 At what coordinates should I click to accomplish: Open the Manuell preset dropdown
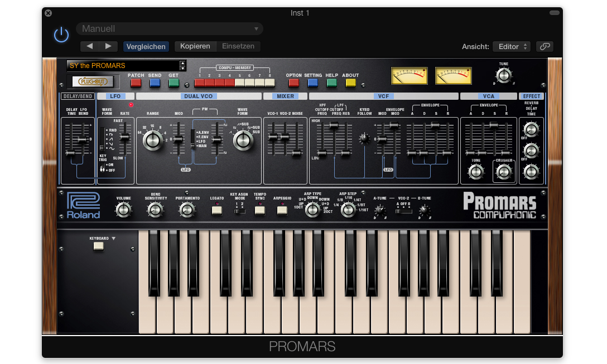tap(170, 28)
